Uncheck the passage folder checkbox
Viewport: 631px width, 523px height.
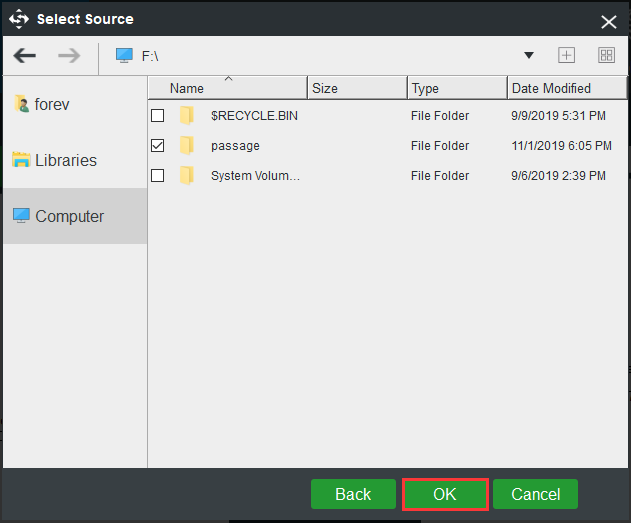158,146
